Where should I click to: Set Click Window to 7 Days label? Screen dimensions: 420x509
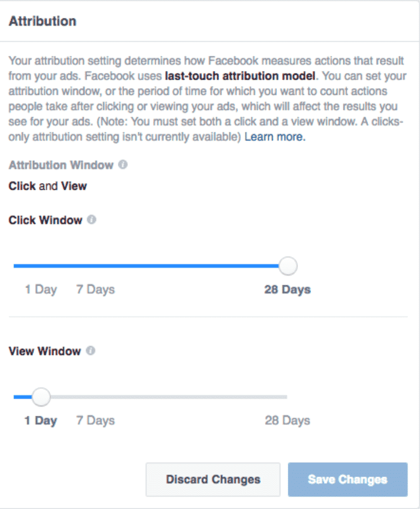tap(96, 289)
